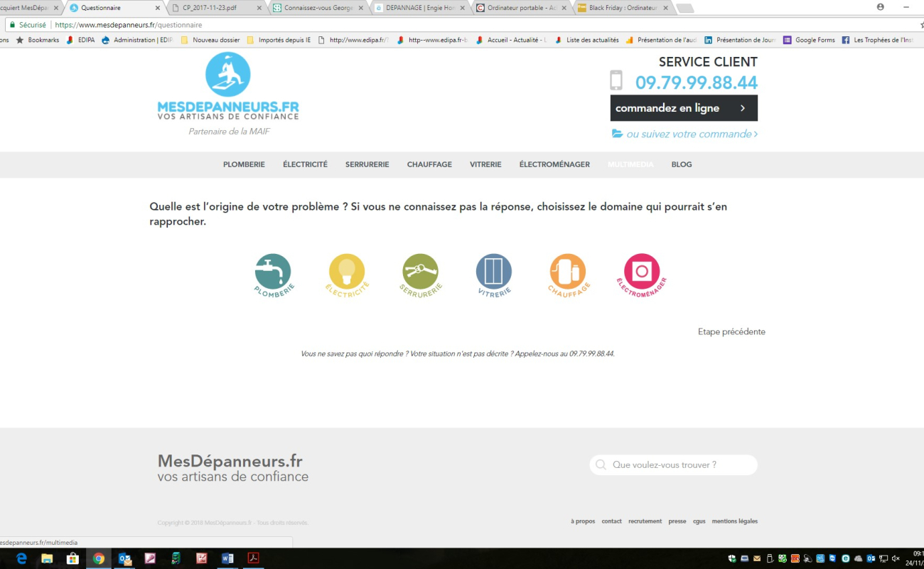Switch to the 'Ordinateur portable' tab
The image size is (924, 569).
click(x=522, y=8)
